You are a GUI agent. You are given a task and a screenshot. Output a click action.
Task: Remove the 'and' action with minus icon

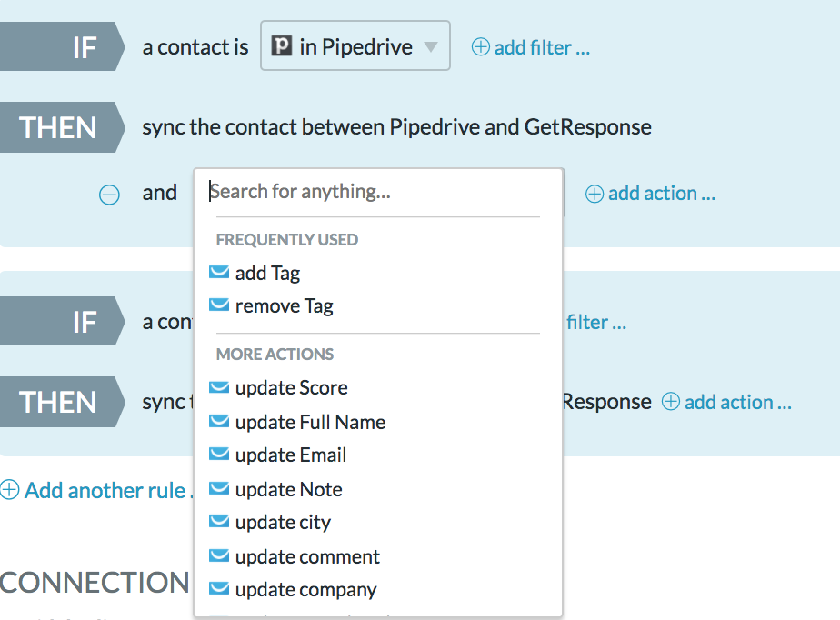tap(109, 195)
